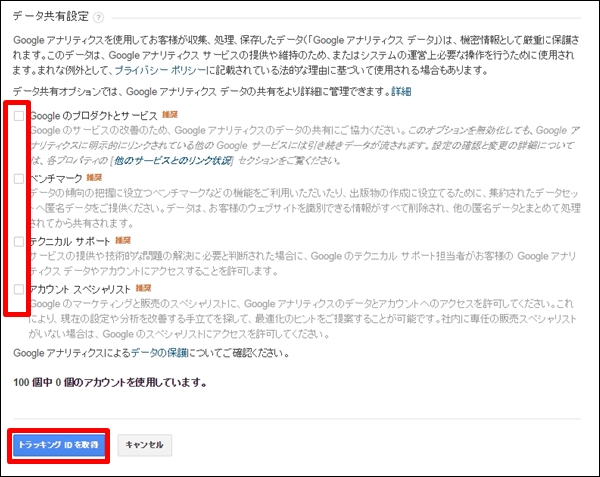
Task: Click the 推奨 badge next to テクニカル サポート
Action: pyautogui.click(x=123, y=240)
